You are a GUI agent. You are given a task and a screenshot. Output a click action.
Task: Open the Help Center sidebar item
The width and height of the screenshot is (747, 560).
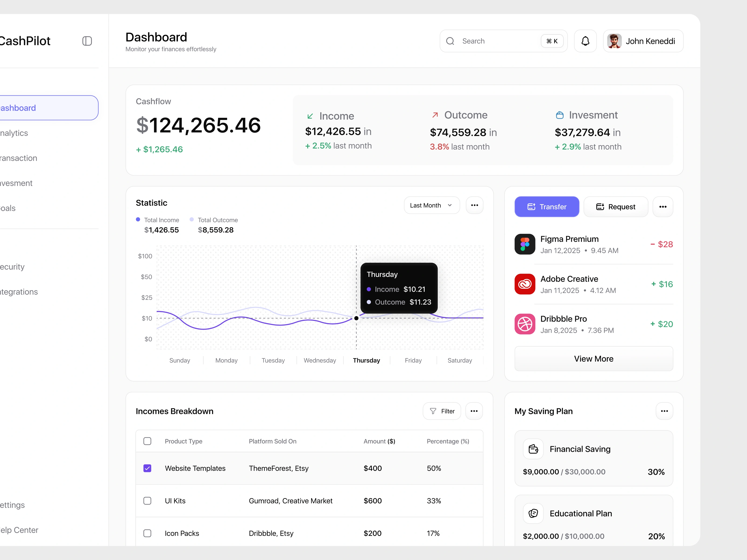(20, 530)
